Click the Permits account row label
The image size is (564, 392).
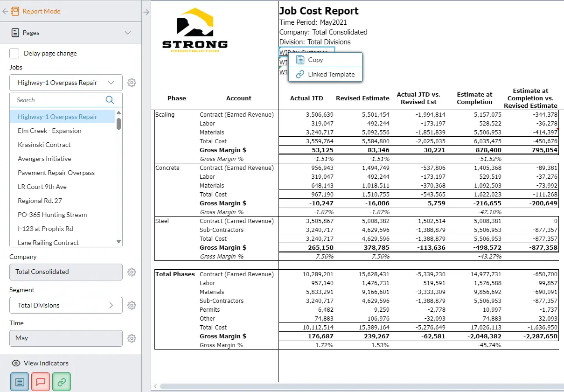(209, 309)
